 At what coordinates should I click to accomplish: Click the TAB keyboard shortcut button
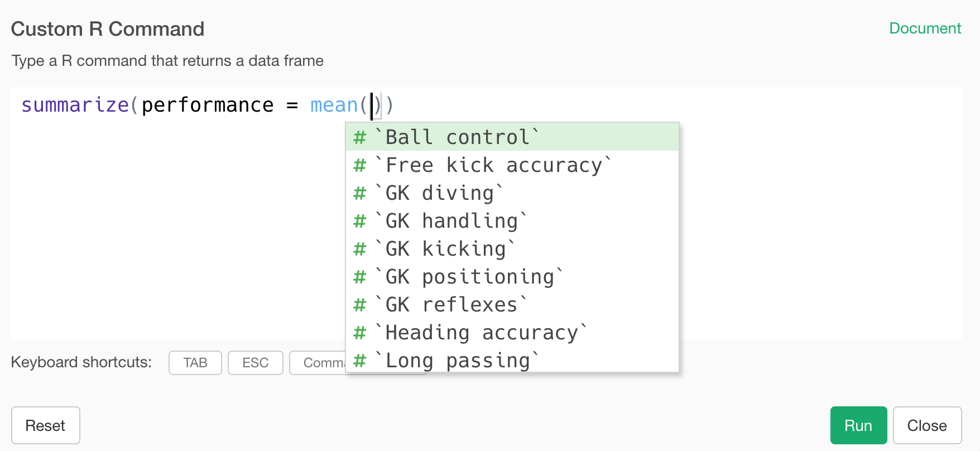tap(195, 363)
